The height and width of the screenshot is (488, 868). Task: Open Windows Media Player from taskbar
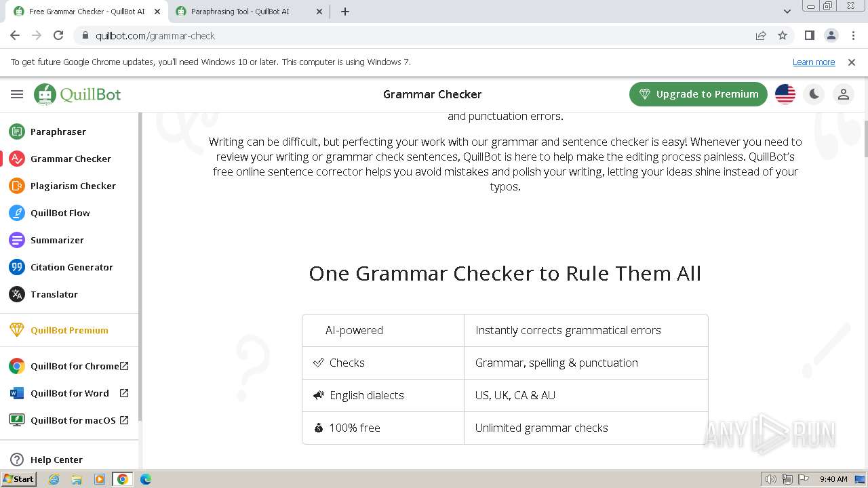[x=100, y=479]
